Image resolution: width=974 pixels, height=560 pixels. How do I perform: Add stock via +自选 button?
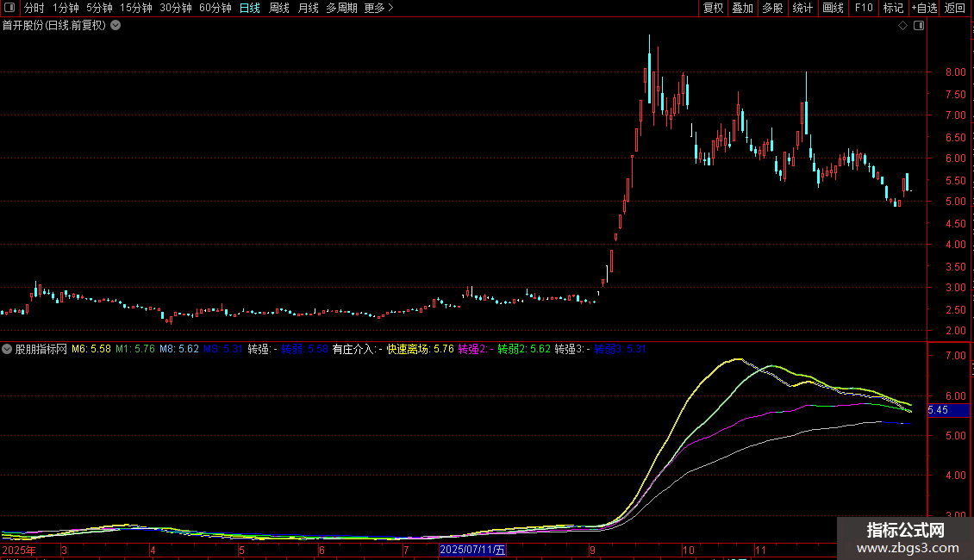tap(924, 8)
